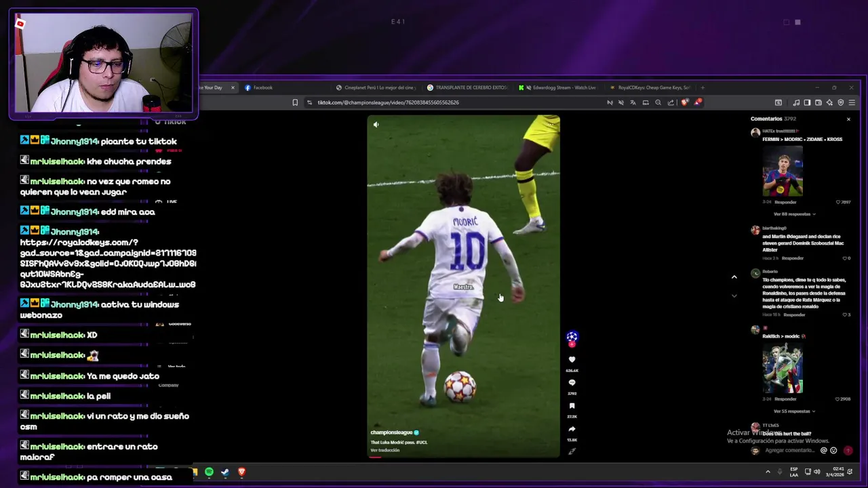Open the clock showing 02:41
The height and width of the screenshot is (488, 868).
tap(834, 472)
